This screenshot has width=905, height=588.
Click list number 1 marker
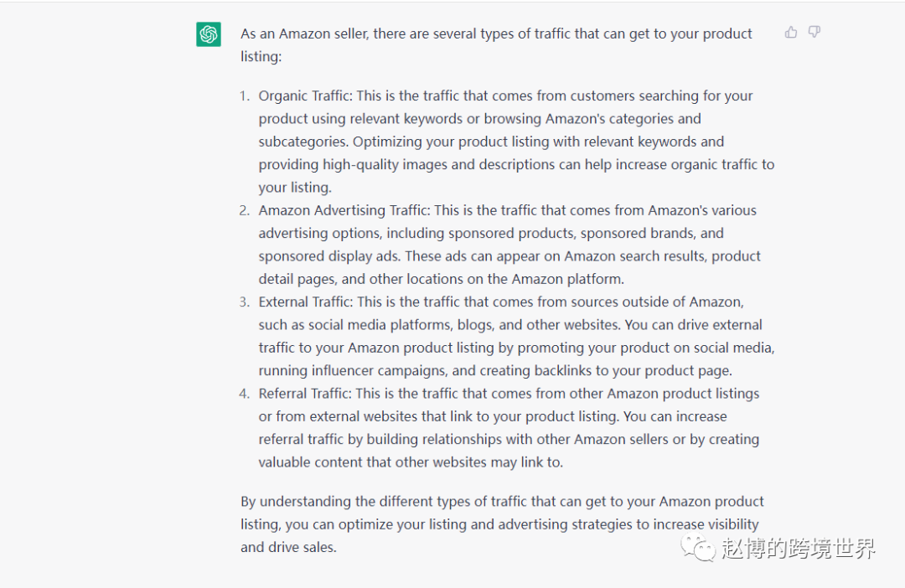point(245,95)
